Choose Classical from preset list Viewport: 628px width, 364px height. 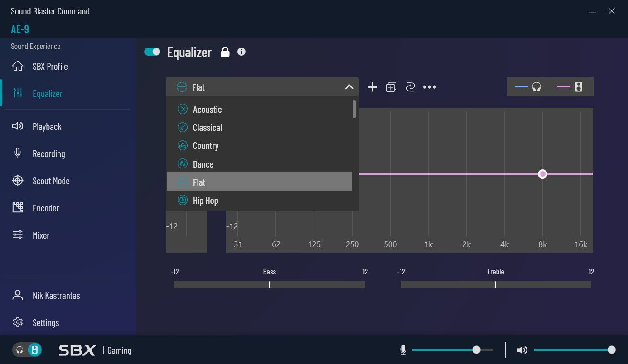[x=259, y=127]
